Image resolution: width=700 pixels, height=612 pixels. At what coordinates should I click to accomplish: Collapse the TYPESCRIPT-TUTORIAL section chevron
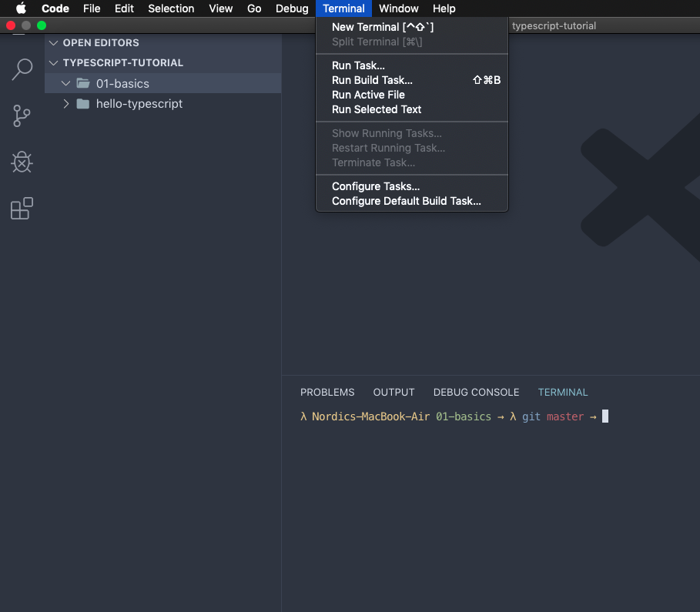click(54, 63)
